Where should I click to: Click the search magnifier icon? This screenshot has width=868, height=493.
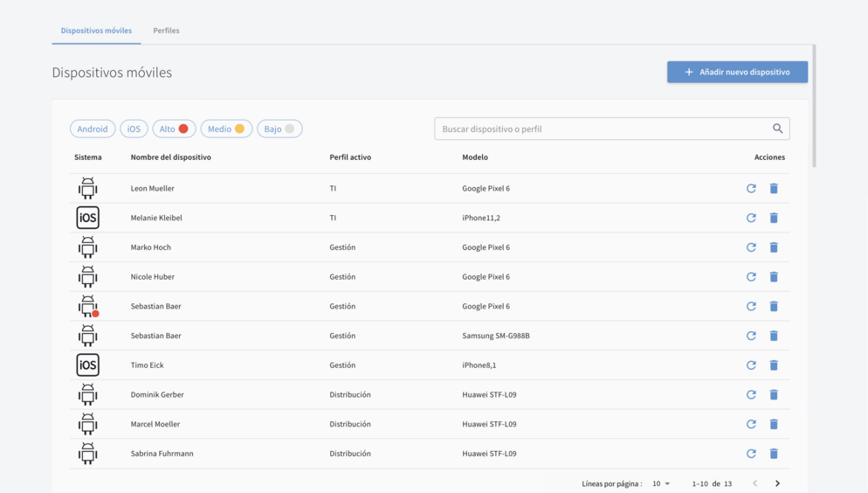pyautogui.click(x=777, y=128)
